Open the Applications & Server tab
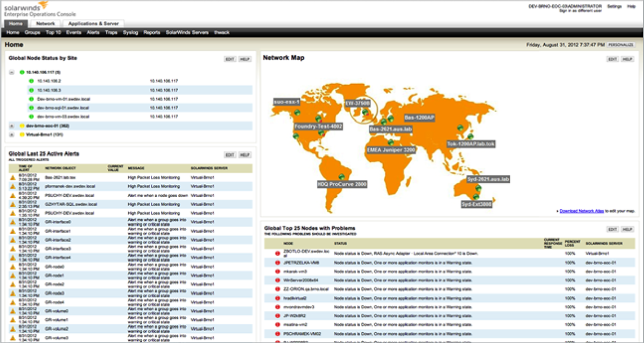The height and width of the screenshot is (343, 644). (93, 24)
